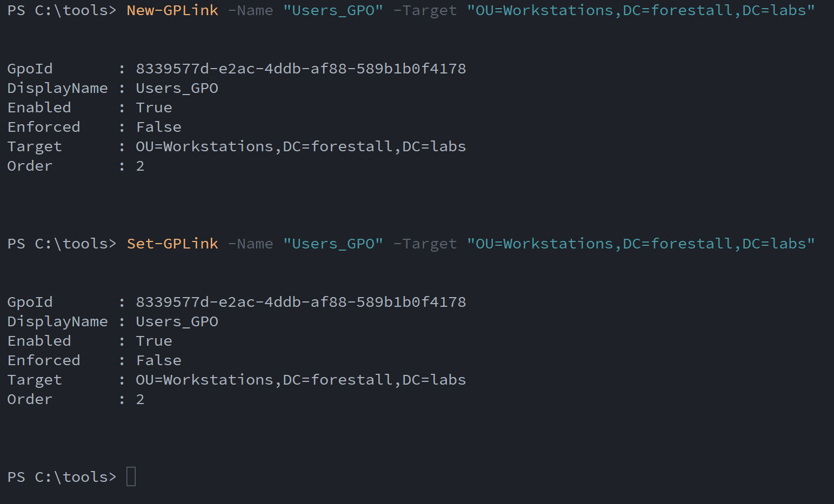Select Target value in New-GPLink output
Viewport: 834px width, 504px height.
(x=301, y=146)
